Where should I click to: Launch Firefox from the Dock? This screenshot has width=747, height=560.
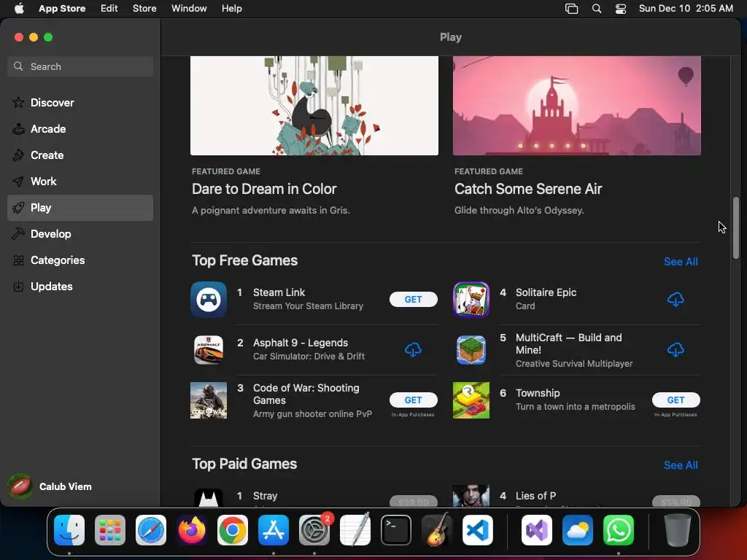coord(192,530)
